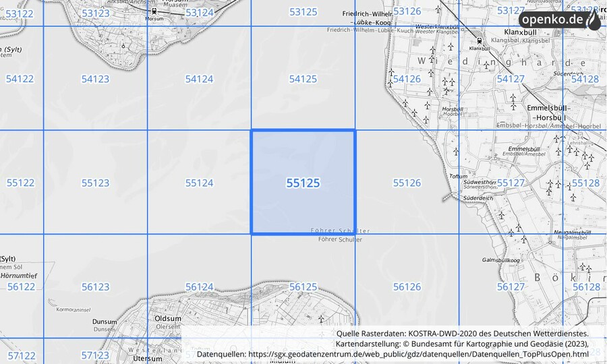Click the openko.de site label
Screen dimensions: 607x364
553,20
